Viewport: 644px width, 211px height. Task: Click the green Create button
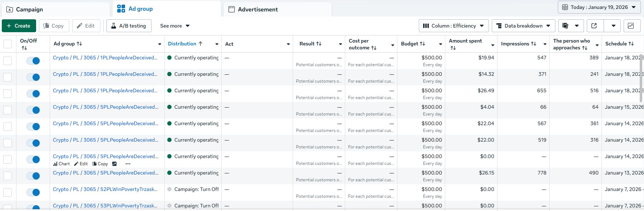pos(19,26)
